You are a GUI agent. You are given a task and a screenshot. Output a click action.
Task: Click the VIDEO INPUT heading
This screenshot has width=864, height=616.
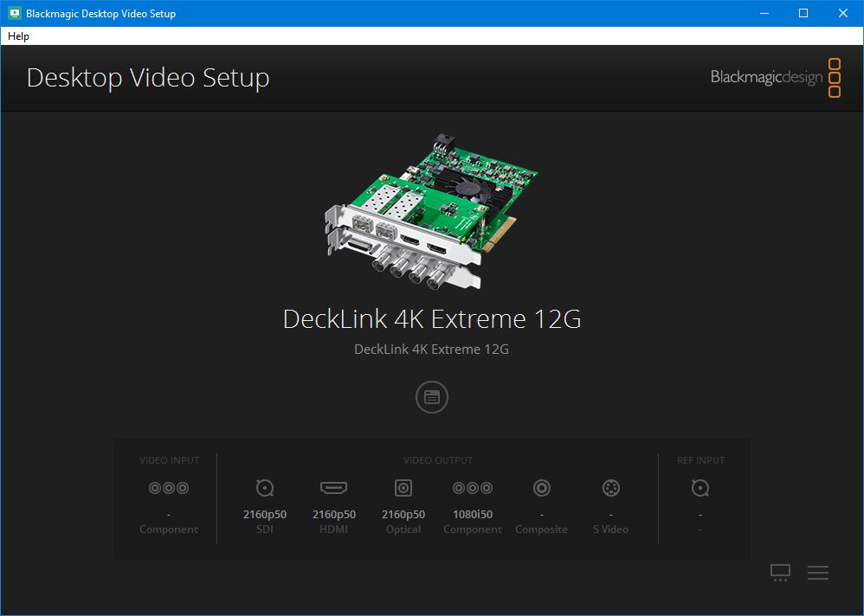pos(169,460)
